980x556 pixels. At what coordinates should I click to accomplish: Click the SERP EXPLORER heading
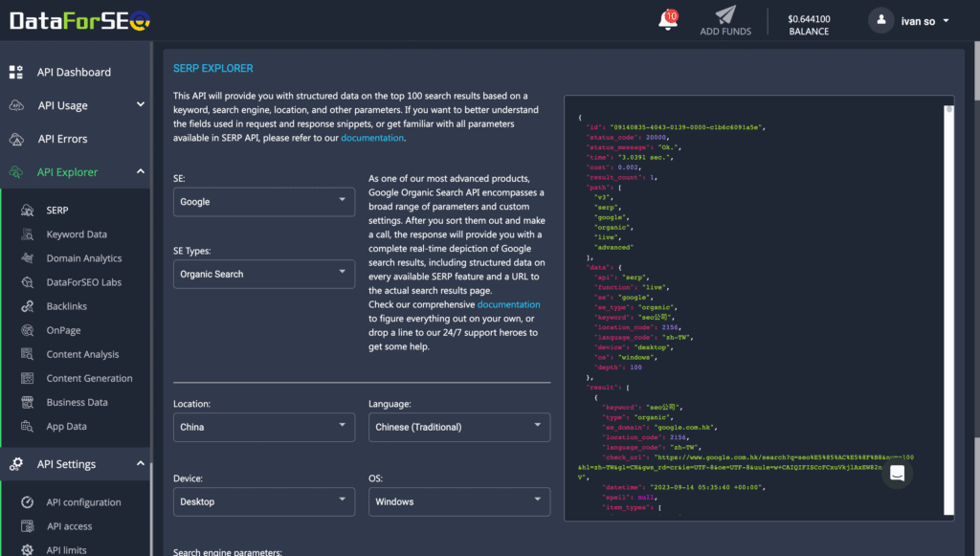[213, 68]
